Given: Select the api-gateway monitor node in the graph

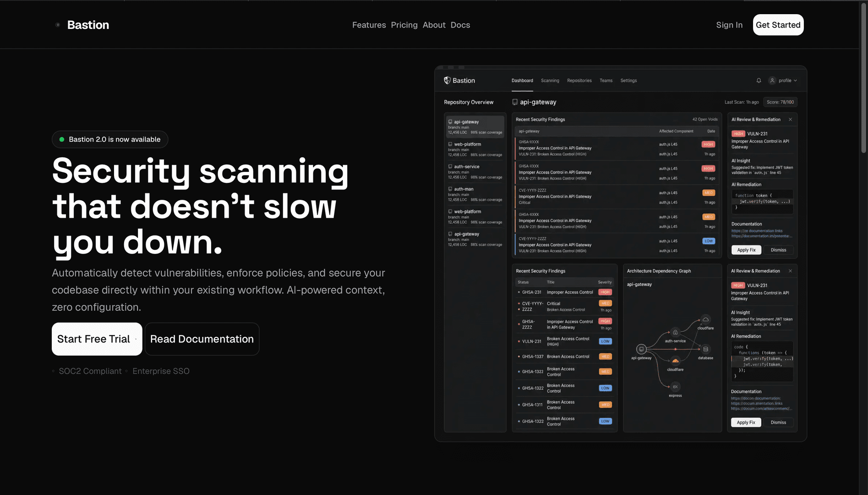Looking at the screenshot, I should 641,349.
